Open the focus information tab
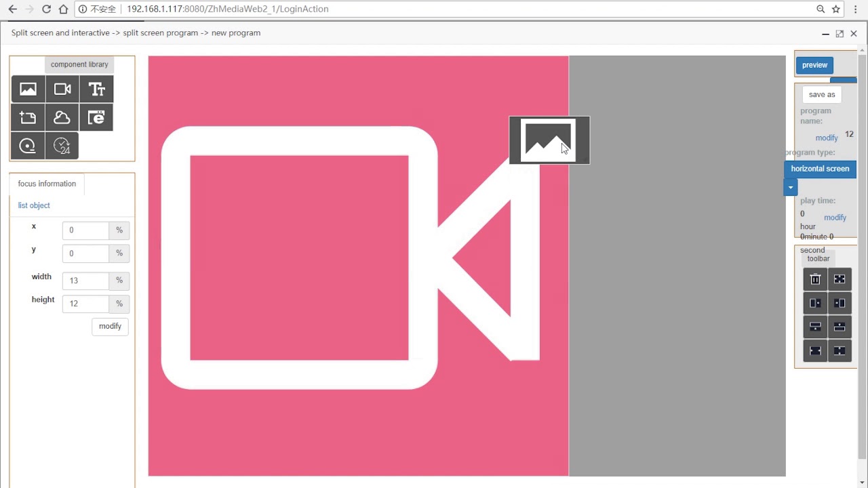The width and height of the screenshot is (868, 488). click(x=47, y=184)
